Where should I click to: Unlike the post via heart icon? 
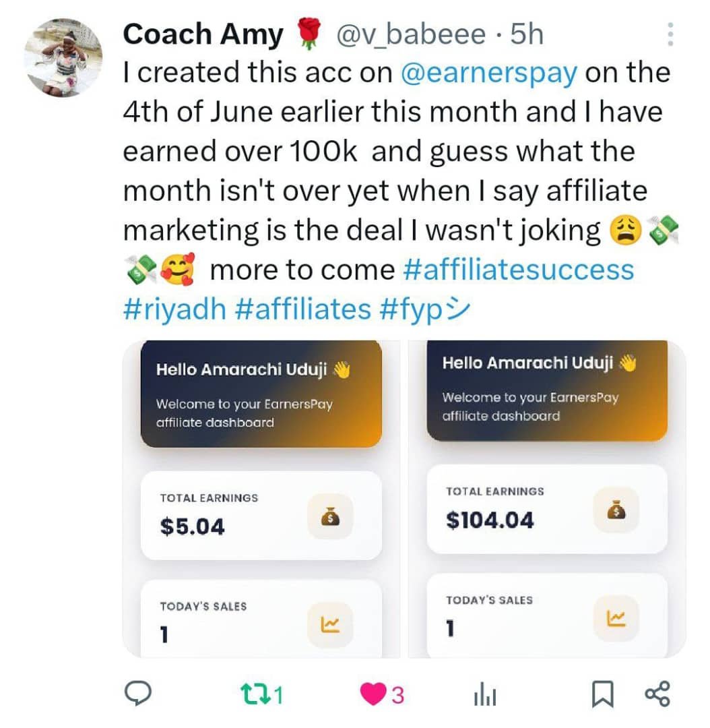[x=372, y=694]
